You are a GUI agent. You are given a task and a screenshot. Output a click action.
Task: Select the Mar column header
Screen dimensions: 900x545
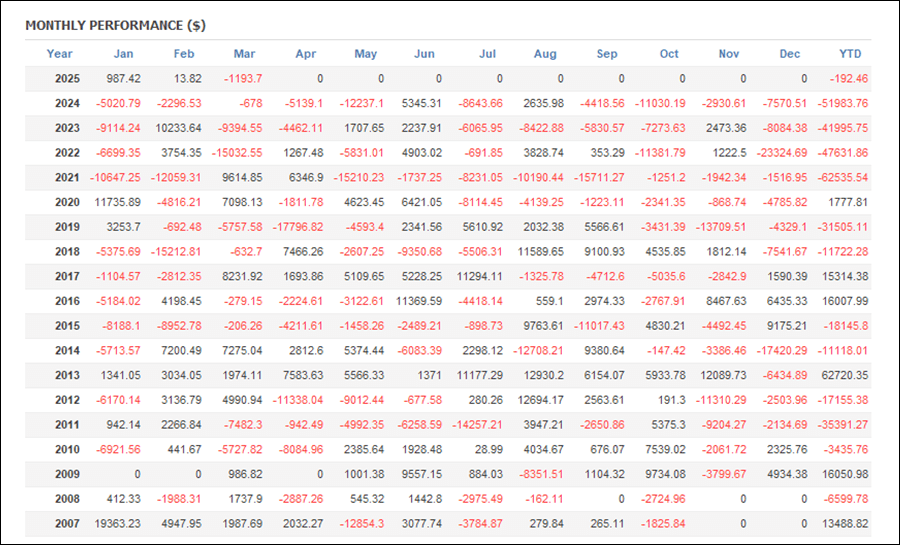tap(244, 54)
